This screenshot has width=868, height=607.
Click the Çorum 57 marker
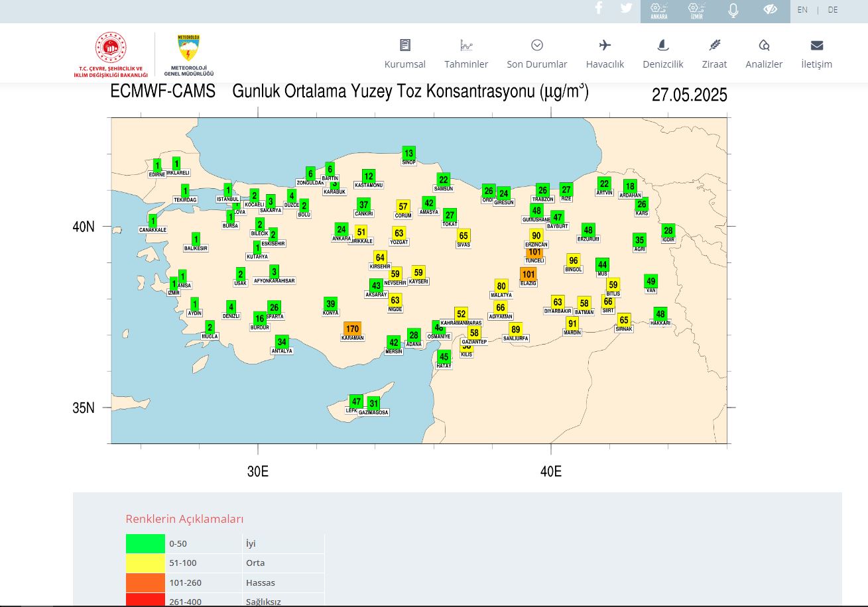point(403,207)
